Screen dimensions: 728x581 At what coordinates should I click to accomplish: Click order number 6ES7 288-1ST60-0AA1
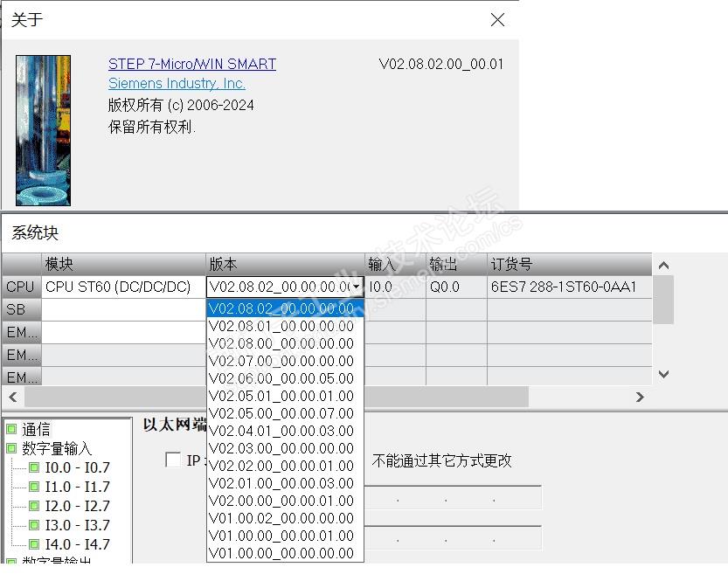[570, 287]
